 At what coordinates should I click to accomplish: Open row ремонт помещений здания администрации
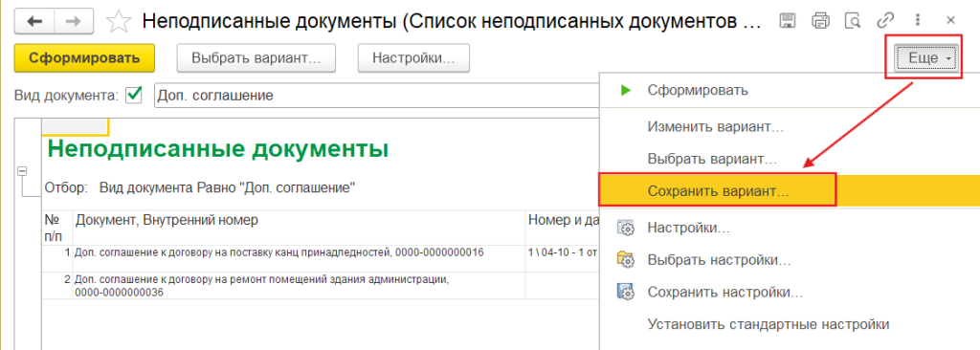pyautogui.click(x=262, y=285)
